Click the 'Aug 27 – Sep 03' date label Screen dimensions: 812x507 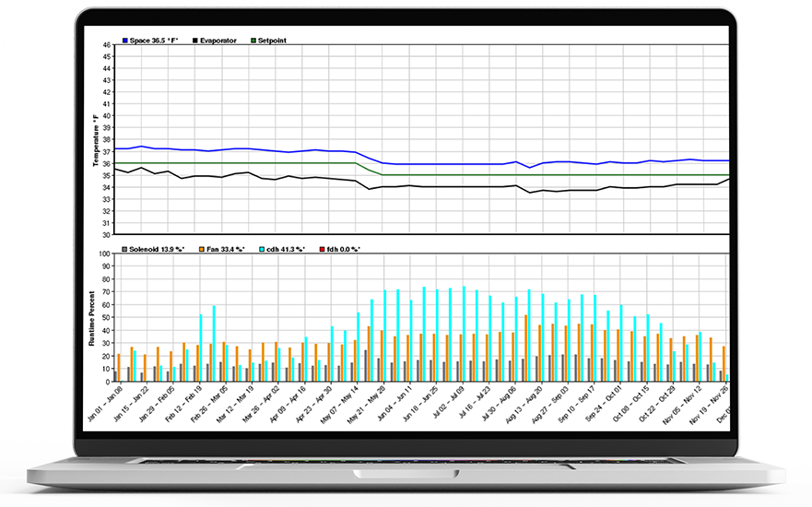(x=550, y=404)
